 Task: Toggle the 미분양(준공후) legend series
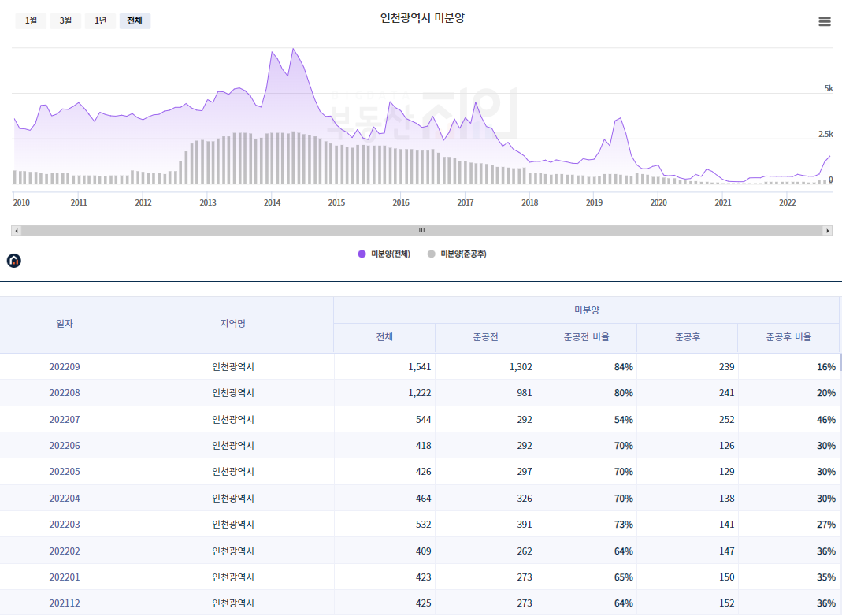(x=457, y=254)
